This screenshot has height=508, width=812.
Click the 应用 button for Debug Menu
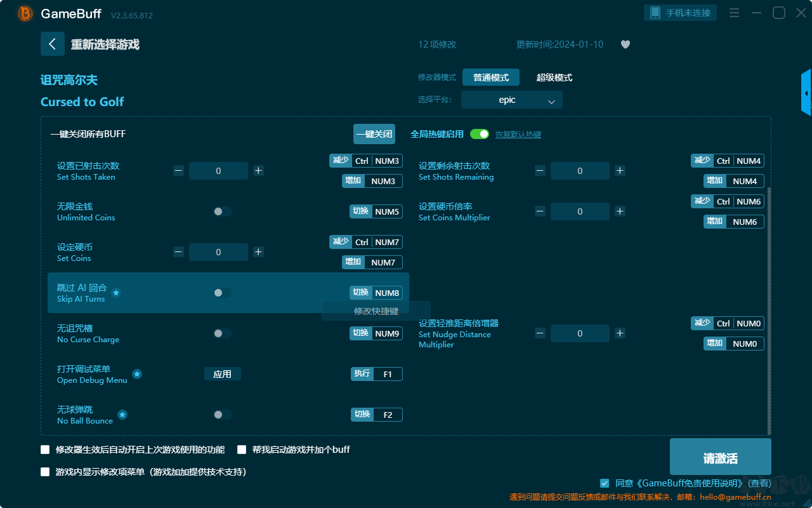point(223,374)
